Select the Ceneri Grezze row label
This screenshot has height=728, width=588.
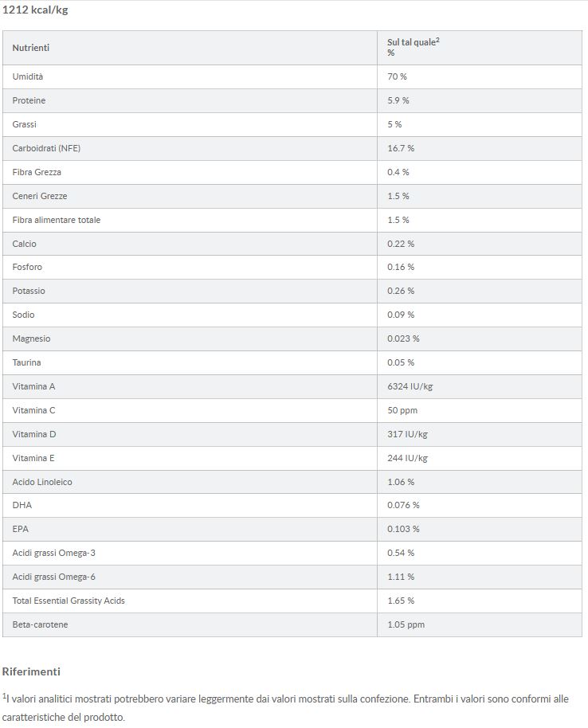40,197
